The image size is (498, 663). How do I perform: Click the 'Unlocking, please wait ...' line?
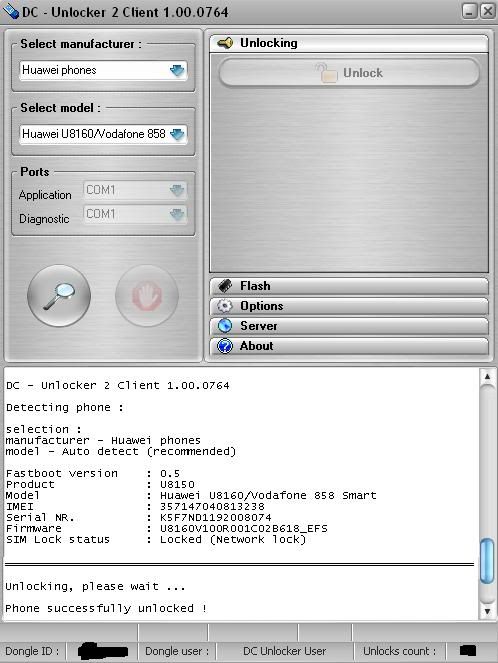click(95, 586)
